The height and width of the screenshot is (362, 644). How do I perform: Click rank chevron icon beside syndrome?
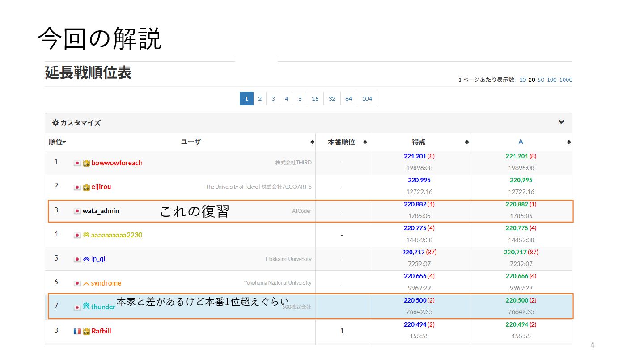click(86, 284)
